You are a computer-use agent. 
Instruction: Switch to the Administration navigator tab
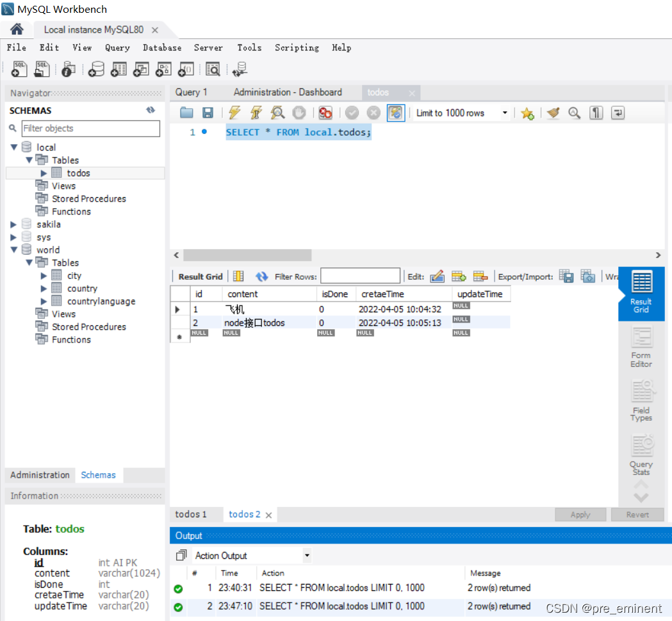[40, 475]
